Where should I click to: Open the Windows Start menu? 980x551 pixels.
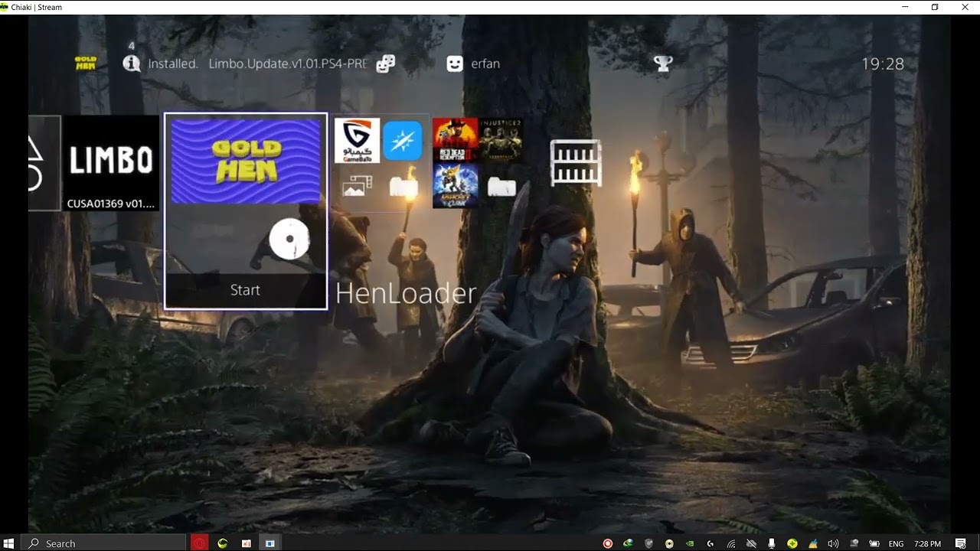(x=10, y=543)
